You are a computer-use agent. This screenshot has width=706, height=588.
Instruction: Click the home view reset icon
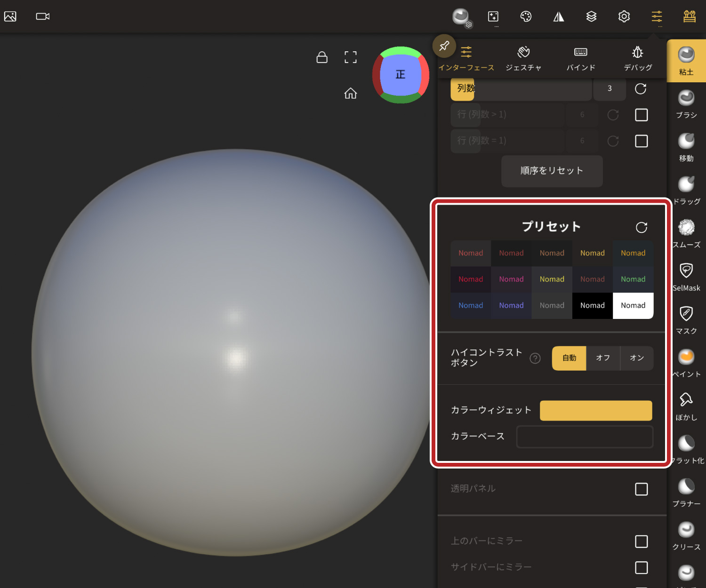point(350,93)
